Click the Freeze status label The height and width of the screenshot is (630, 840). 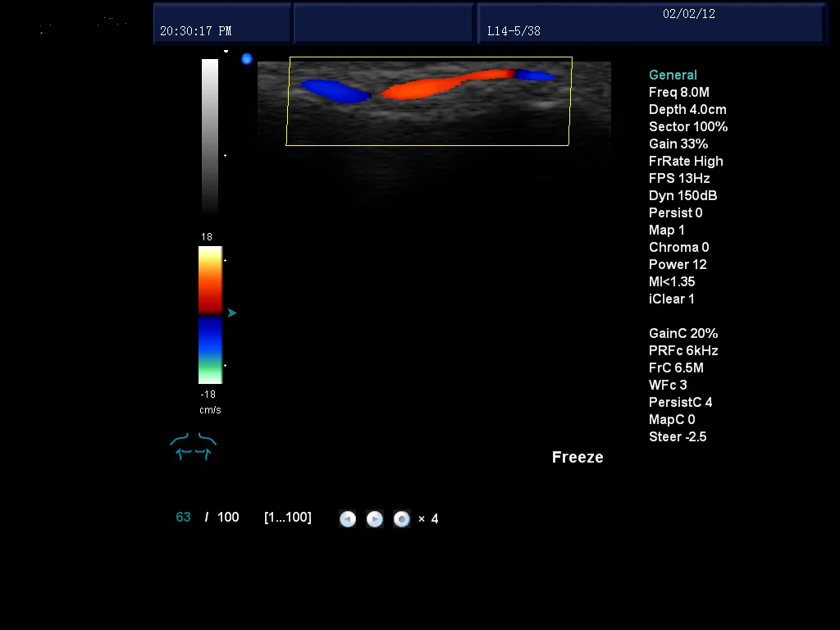pyautogui.click(x=577, y=457)
